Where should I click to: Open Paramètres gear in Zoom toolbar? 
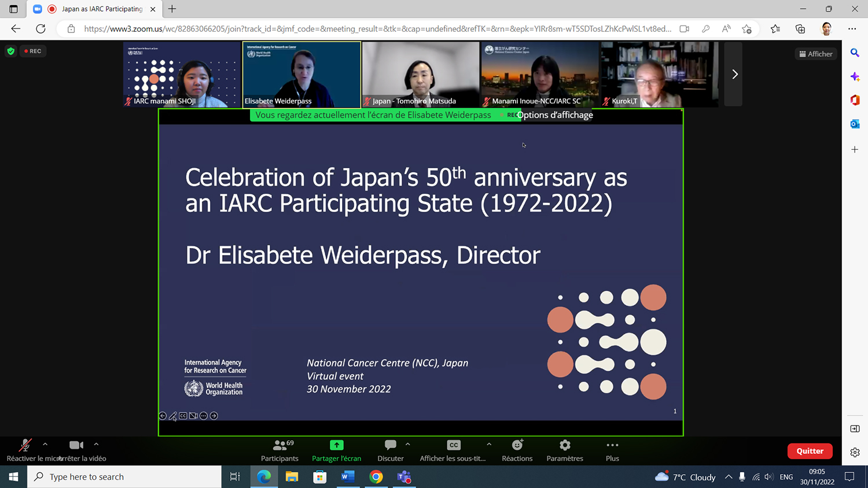pos(565,446)
